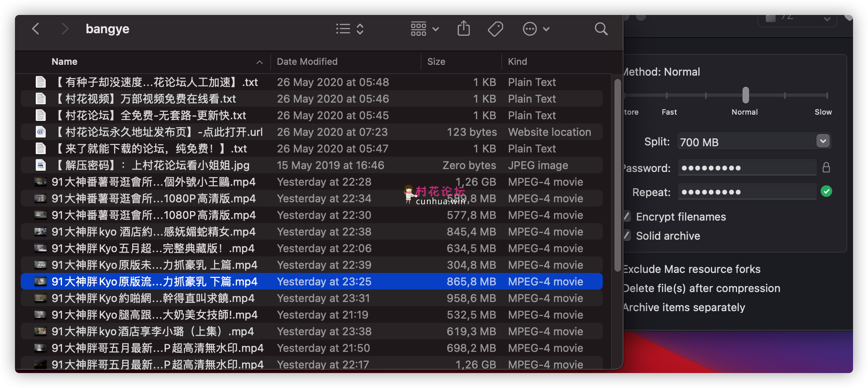Sort by the Date Modified column

click(x=307, y=61)
